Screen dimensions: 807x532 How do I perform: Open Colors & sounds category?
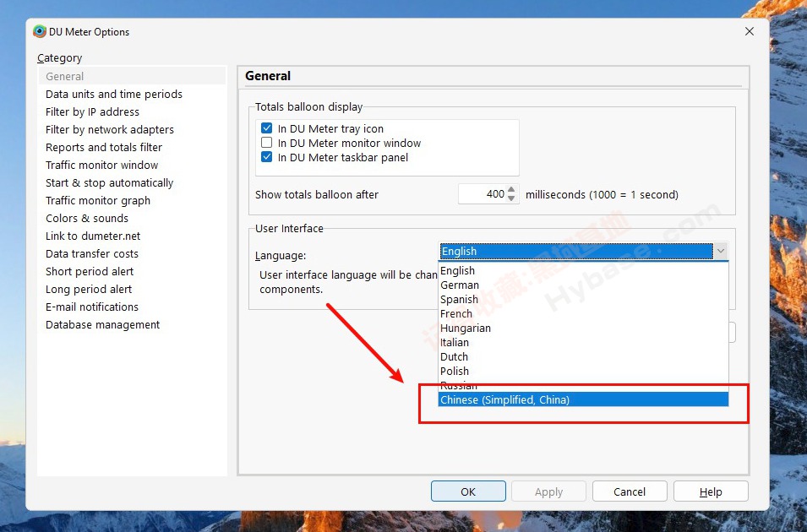click(x=87, y=219)
